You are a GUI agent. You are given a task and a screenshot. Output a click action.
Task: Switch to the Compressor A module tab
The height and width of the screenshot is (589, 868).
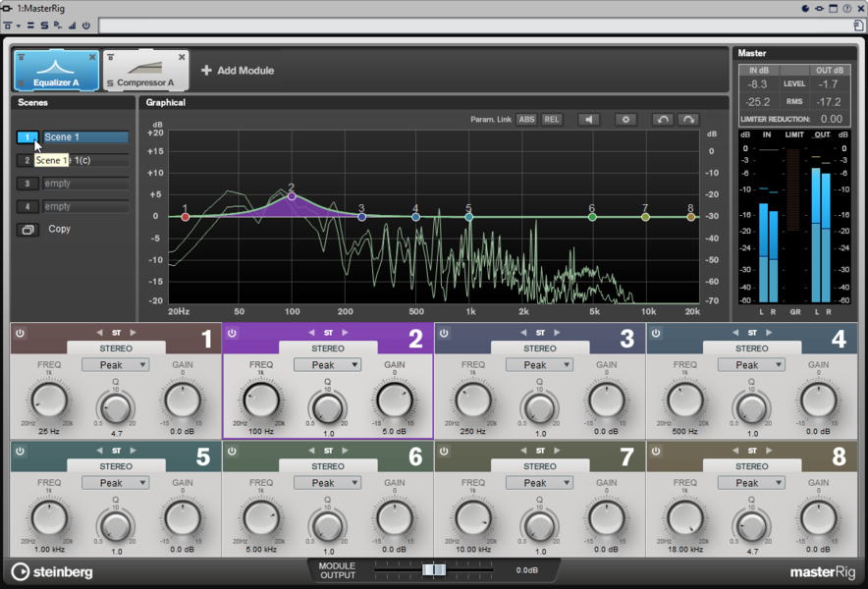[x=145, y=71]
